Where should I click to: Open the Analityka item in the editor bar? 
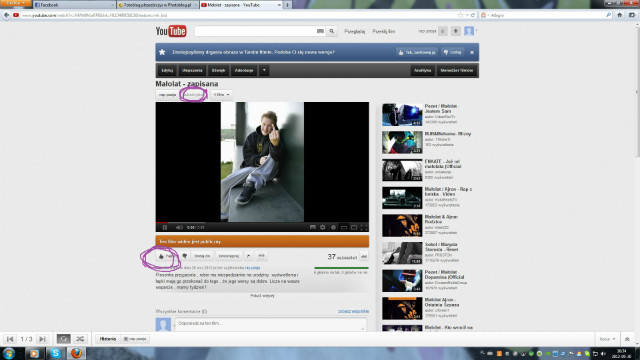(422, 70)
